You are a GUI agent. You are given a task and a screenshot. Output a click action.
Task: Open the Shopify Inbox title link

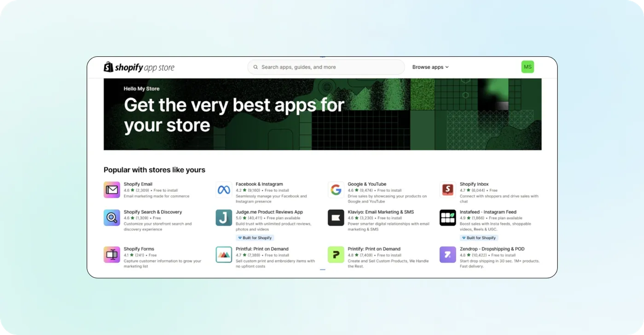pos(474,184)
